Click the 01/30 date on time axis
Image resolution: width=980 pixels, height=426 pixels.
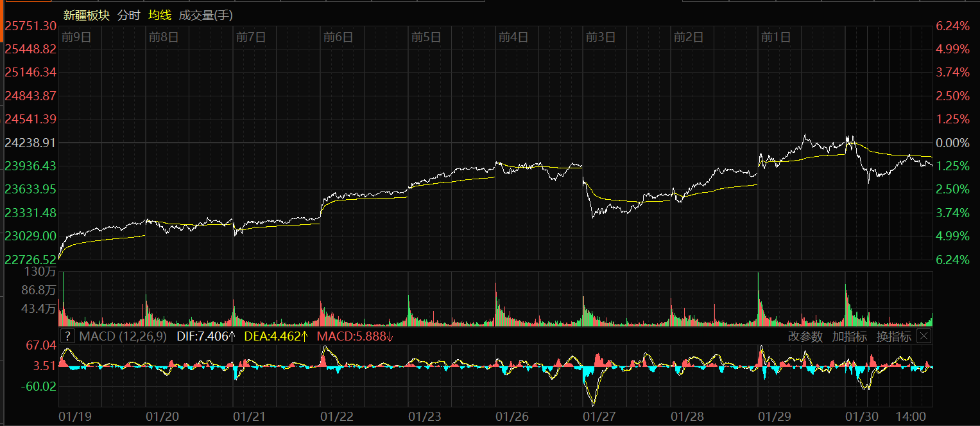(x=861, y=416)
